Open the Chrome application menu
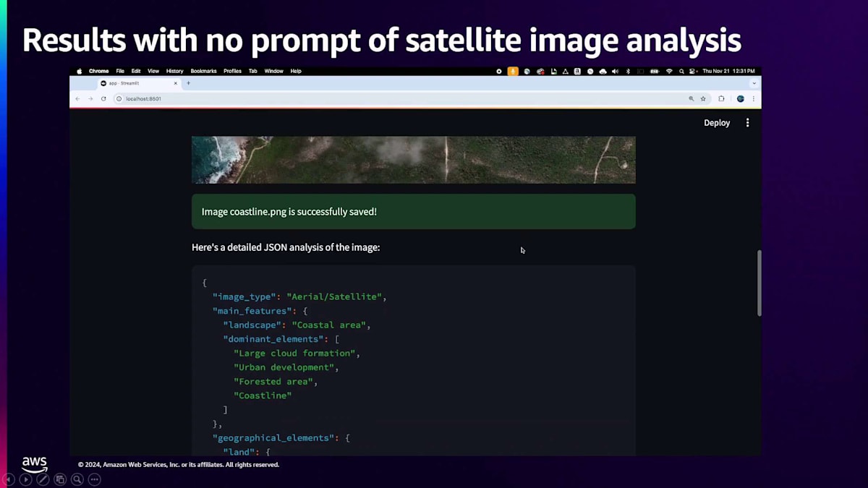 (98, 71)
